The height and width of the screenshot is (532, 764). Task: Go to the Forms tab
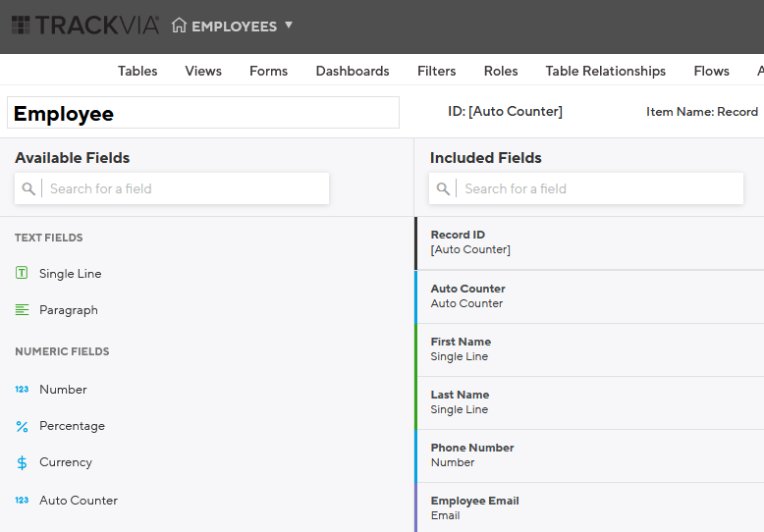(x=268, y=71)
